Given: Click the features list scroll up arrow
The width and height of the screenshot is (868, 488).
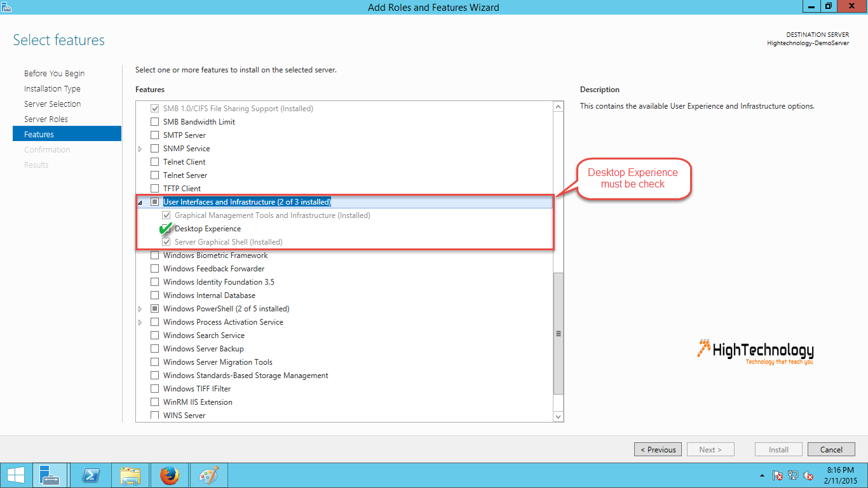Looking at the screenshot, I should tap(559, 107).
